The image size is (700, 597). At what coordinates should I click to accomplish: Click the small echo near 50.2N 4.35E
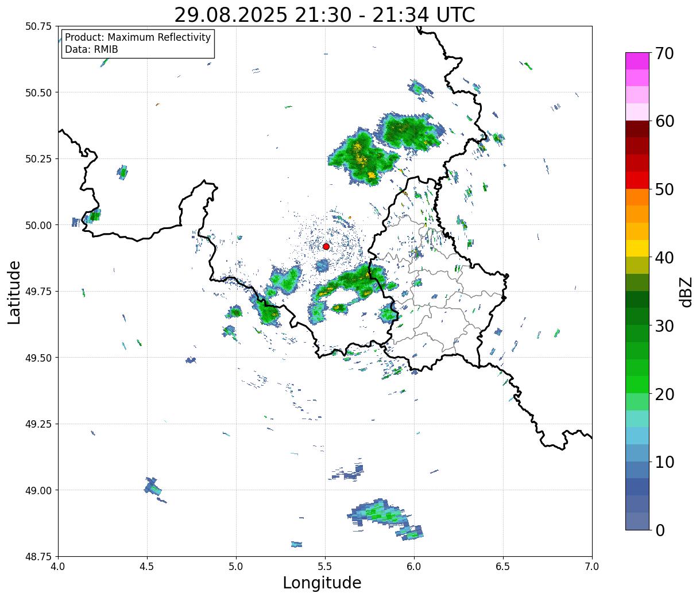[122, 172]
